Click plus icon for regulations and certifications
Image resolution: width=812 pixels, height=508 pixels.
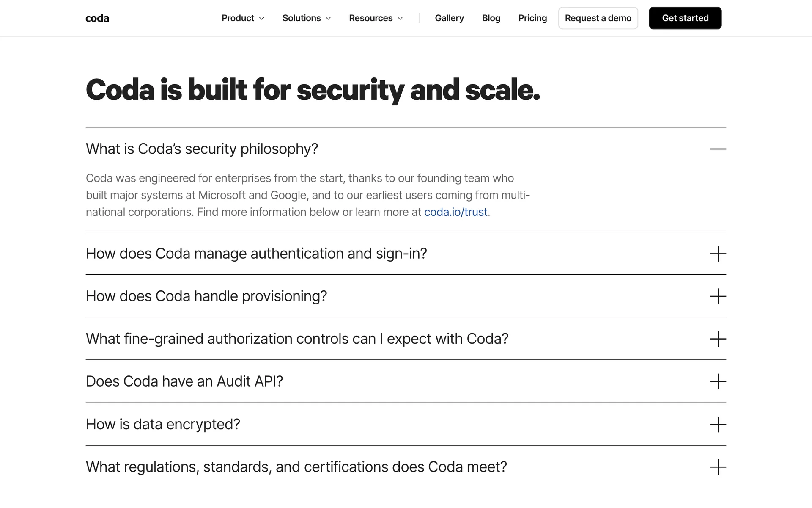pyautogui.click(x=718, y=467)
